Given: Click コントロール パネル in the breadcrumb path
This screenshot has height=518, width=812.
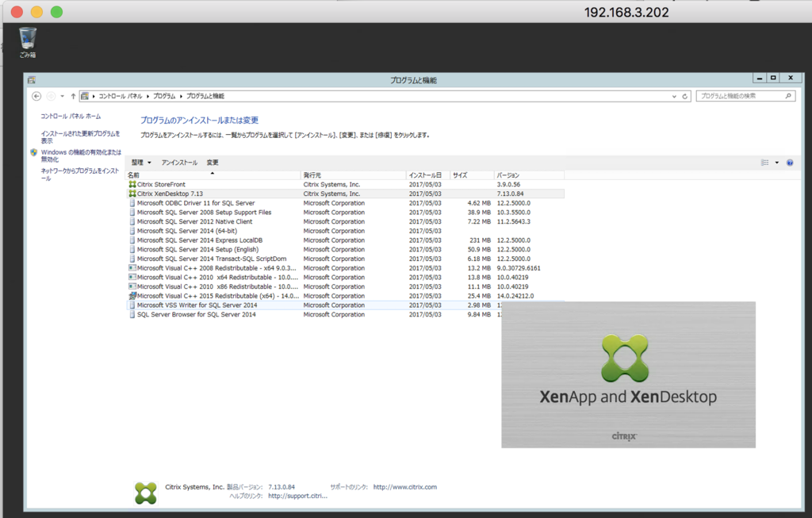Looking at the screenshot, I should (121, 96).
